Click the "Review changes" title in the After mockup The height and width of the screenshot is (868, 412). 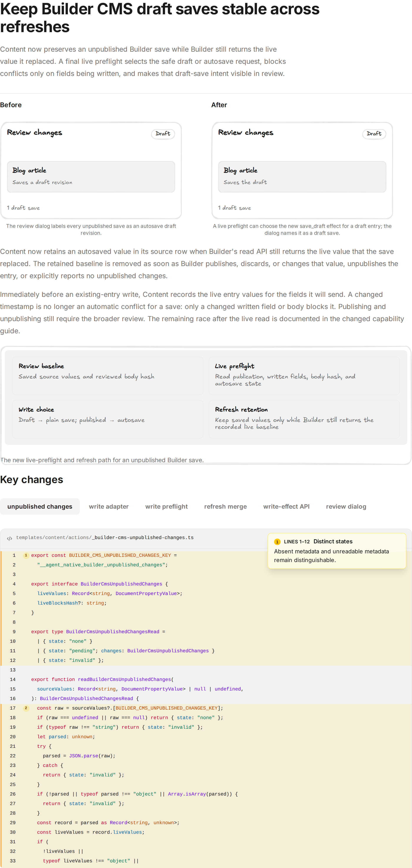[246, 132]
